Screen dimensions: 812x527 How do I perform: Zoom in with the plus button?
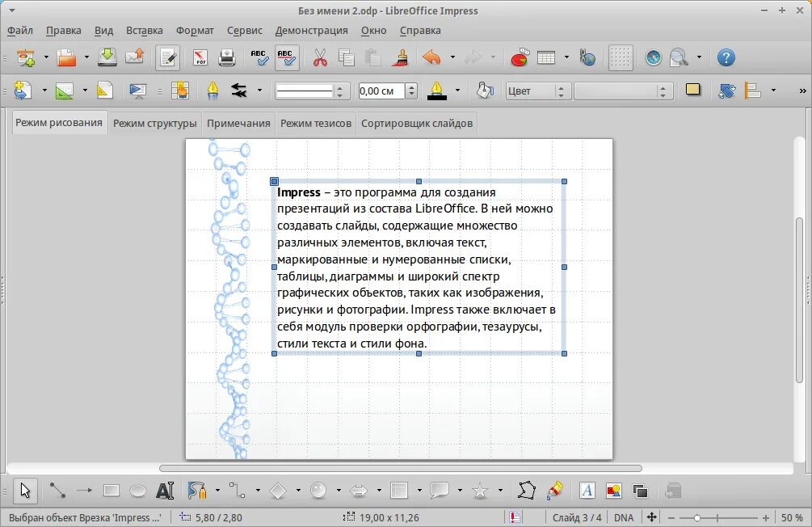tap(766, 517)
